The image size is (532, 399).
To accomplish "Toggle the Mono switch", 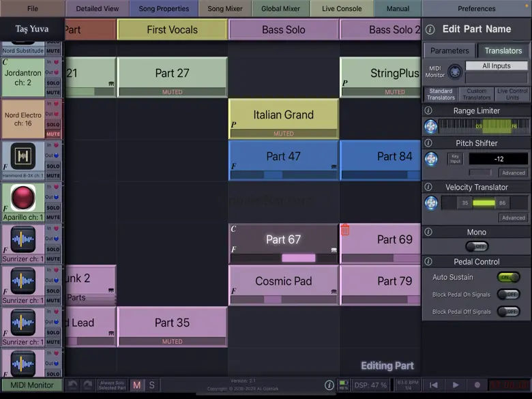I will (x=476, y=246).
